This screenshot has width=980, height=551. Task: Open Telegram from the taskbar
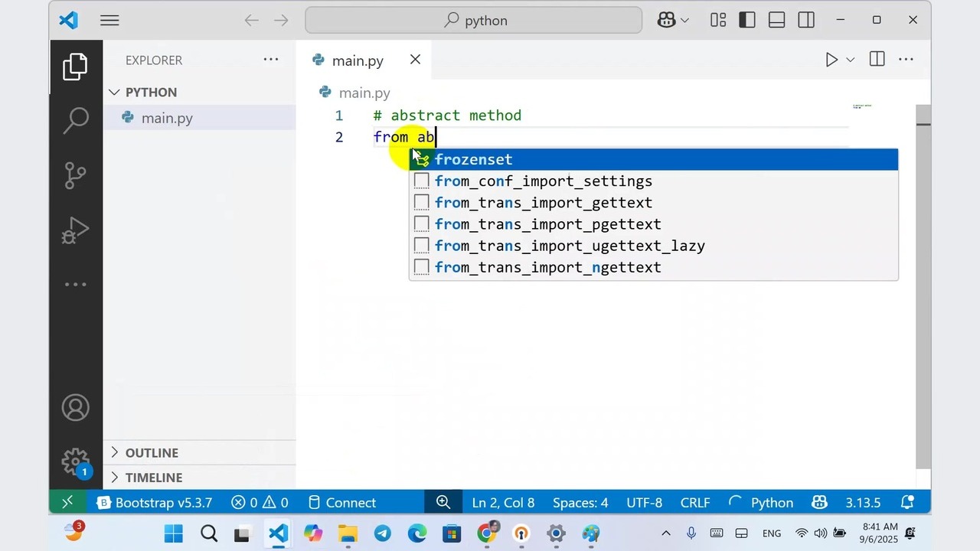click(x=382, y=533)
